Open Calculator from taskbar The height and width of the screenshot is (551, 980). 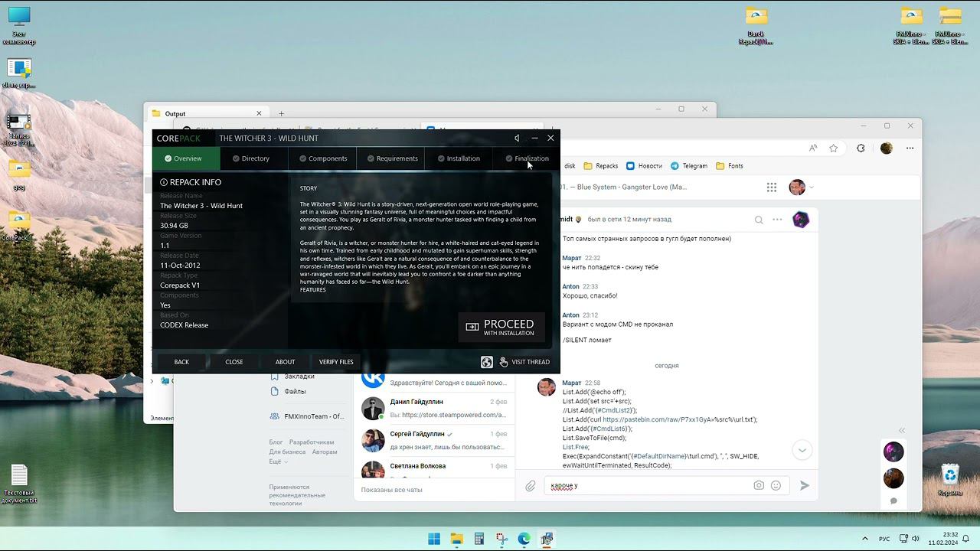(479, 539)
